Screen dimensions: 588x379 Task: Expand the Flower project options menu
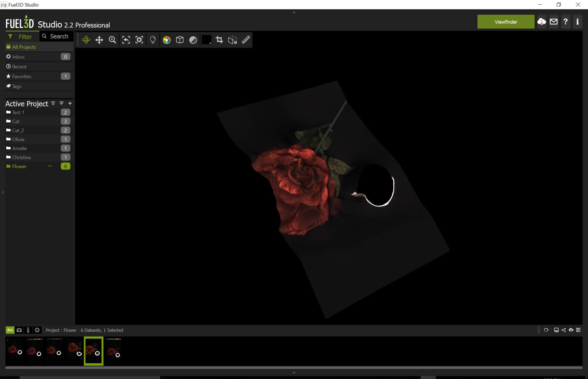click(x=50, y=166)
